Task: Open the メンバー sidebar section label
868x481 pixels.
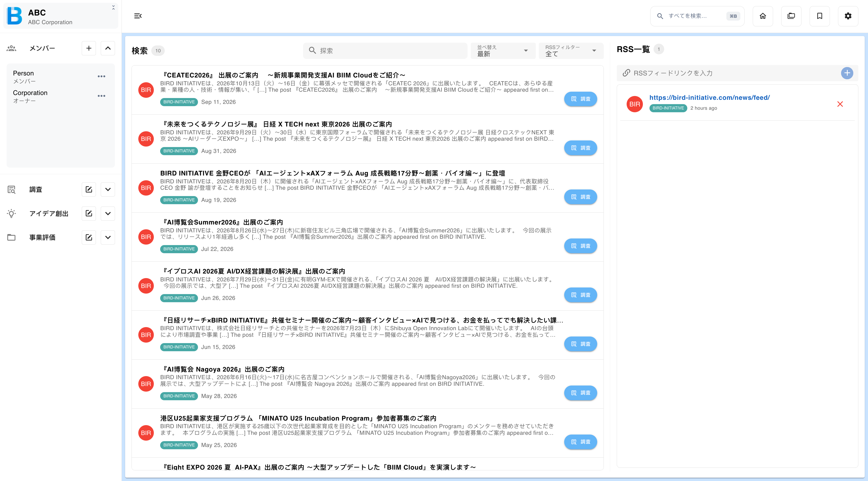Action: (x=42, y=48)
